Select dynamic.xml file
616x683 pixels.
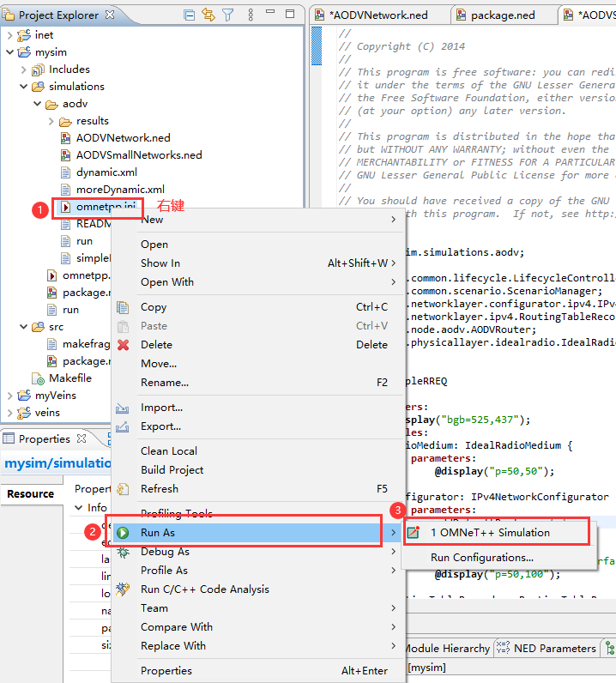pos(106,172)
